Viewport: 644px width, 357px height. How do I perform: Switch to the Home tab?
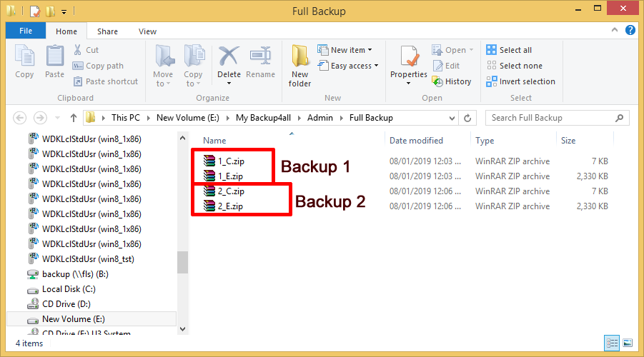pos(66,31)
